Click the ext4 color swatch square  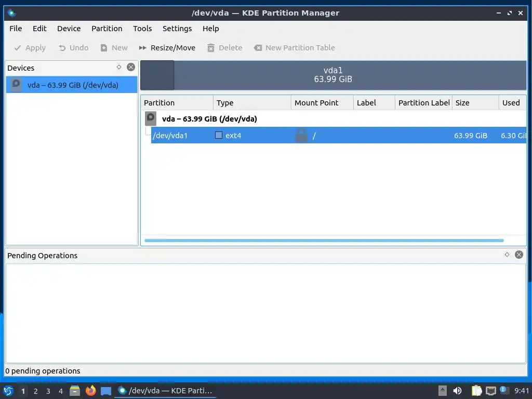(219, 135)
